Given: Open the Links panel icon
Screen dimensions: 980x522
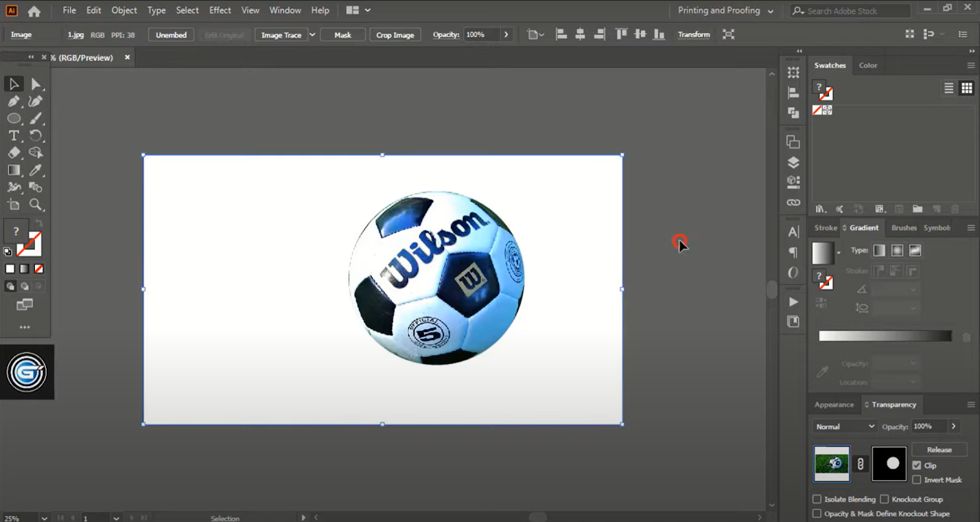Looking at the screenshot, I should click(793, 202).
